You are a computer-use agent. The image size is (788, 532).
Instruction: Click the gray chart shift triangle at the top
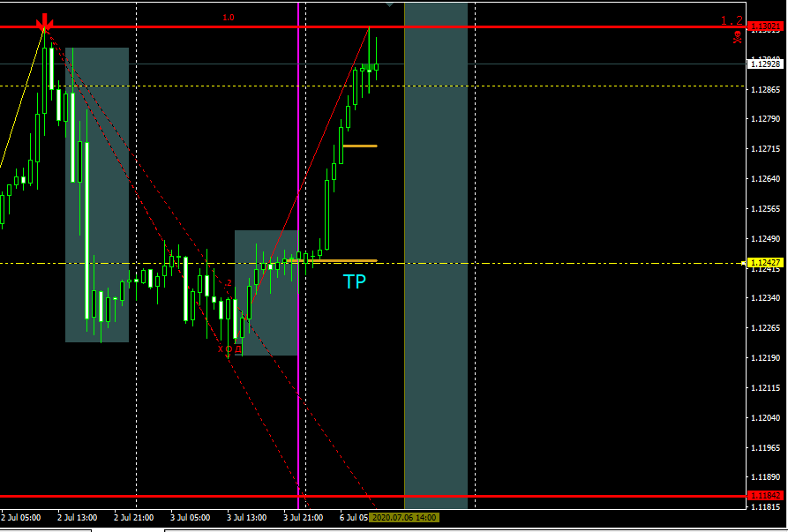(389, 4)
